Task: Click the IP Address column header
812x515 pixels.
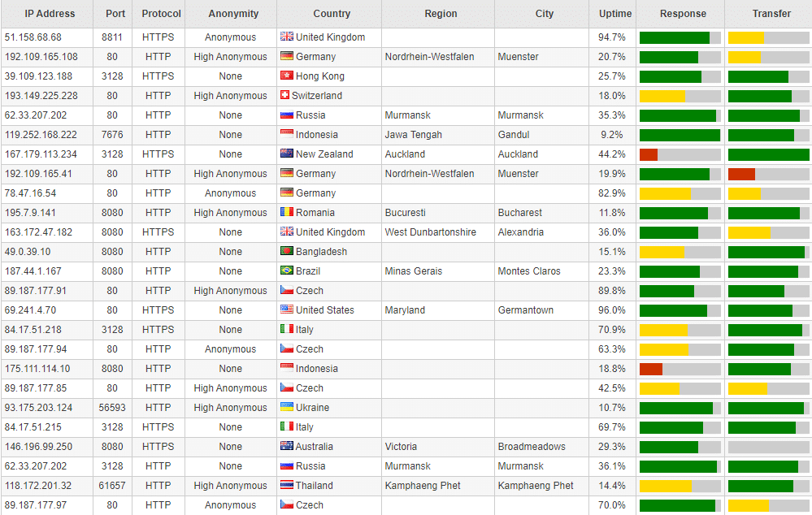Action: coord(50,14)
